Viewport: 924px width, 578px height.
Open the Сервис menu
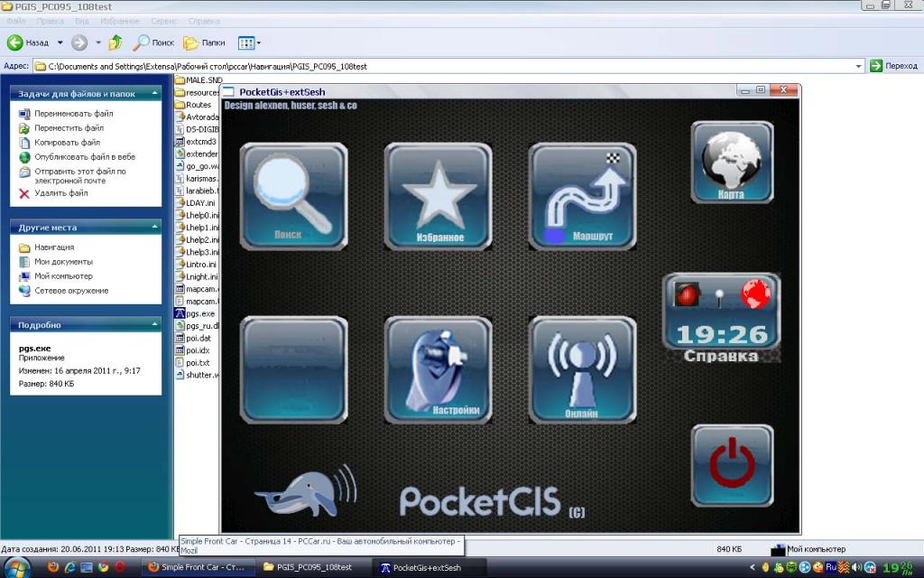[x=164, y=20]
